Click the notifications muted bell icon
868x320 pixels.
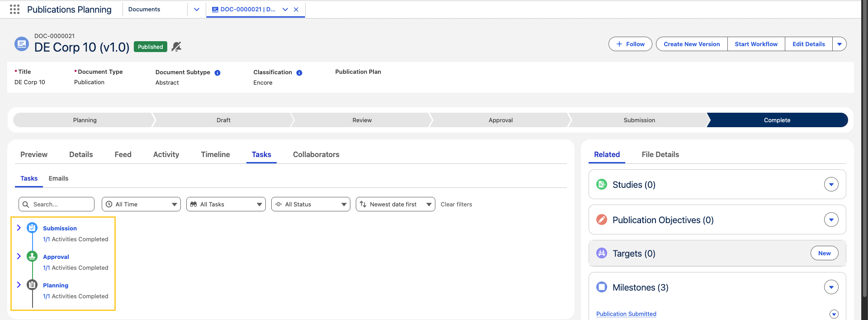click(176, 47)
